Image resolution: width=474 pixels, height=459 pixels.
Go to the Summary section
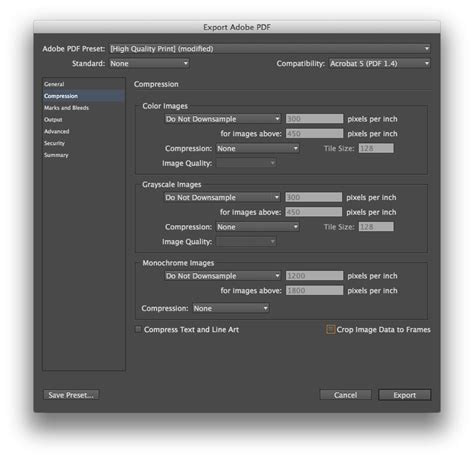56,155
